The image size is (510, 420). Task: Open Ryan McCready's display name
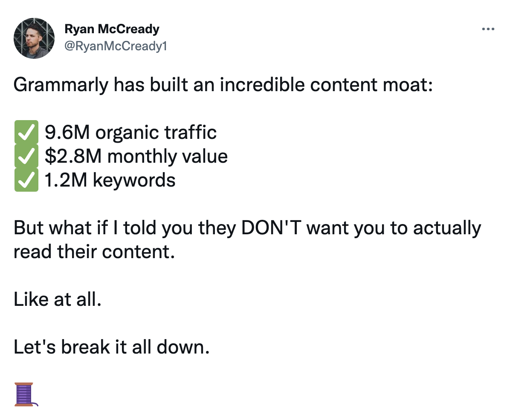[112, 29]
